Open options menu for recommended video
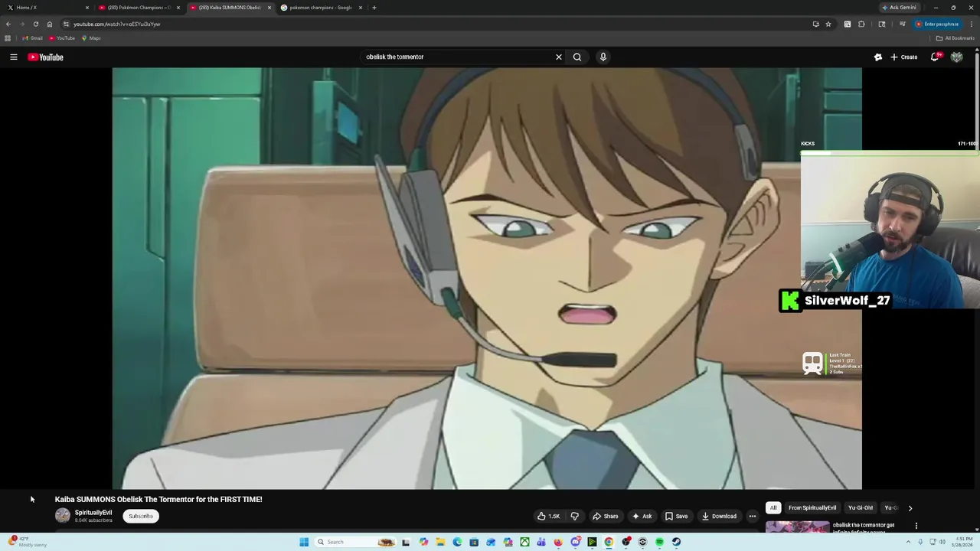This screenshot has height=551, width=980. point(916,526)
